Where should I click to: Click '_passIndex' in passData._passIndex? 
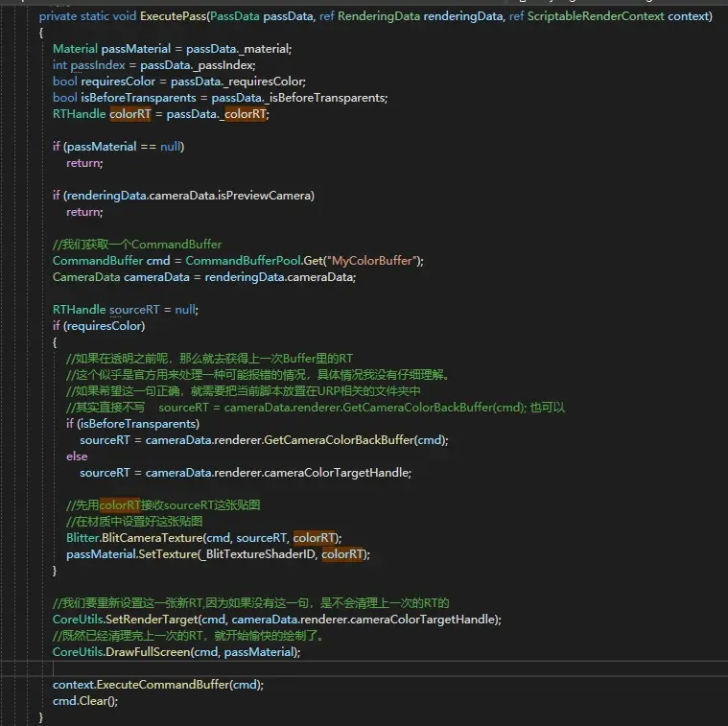223,65
